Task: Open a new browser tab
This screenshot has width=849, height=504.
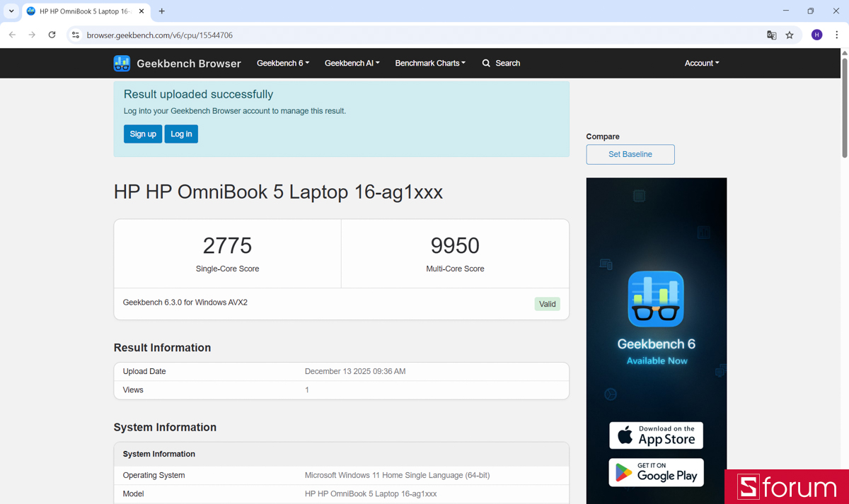Action: (163, 11)
